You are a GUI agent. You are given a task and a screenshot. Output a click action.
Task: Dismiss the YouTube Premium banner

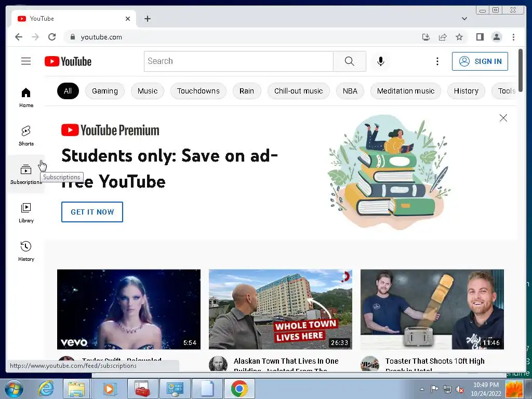[x=503, y=118]
